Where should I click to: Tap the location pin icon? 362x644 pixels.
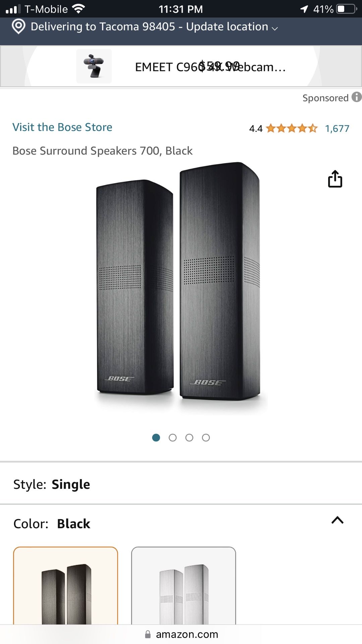pyautogui.click(x=19, y=26)
